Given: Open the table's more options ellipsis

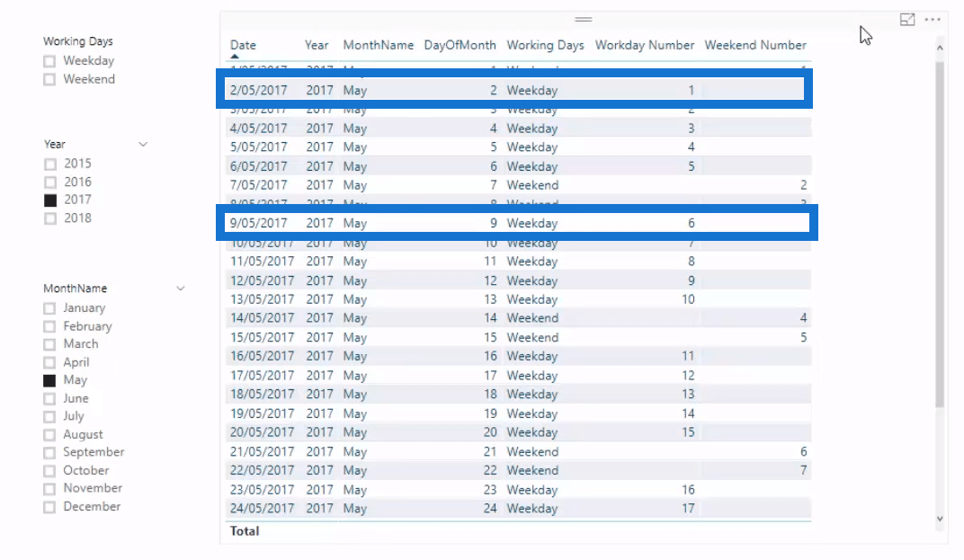Looking at the screenshot, I should pyautogui.click(x=933, y=20).
